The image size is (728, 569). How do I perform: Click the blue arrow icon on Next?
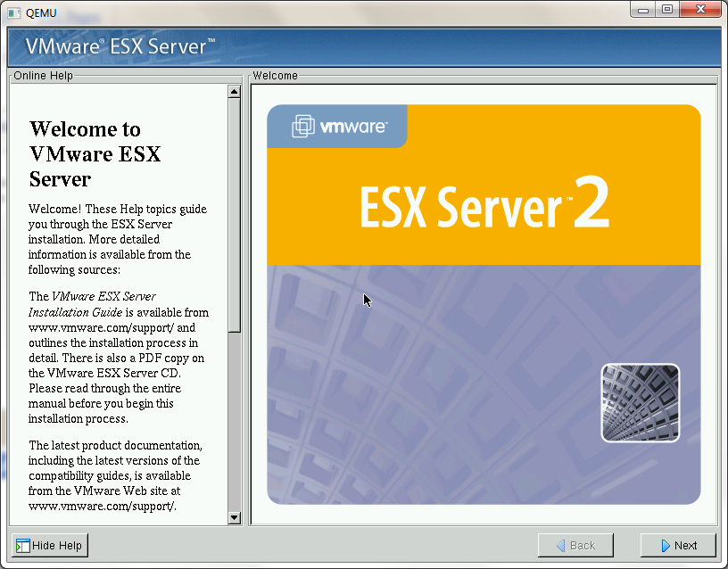point(666,546)
